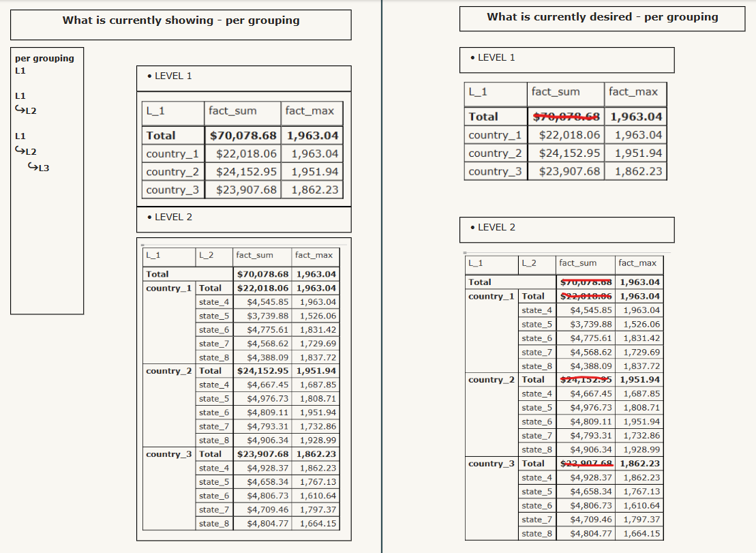Click $4,928.37 in left Level 2 table
This screenshot has width=756, height=553.
[x=268, y=468]
